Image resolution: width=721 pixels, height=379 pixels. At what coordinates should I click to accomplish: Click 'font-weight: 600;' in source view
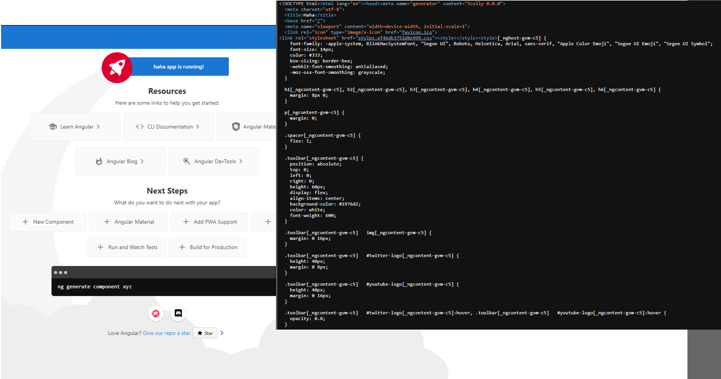pos(313,215)
